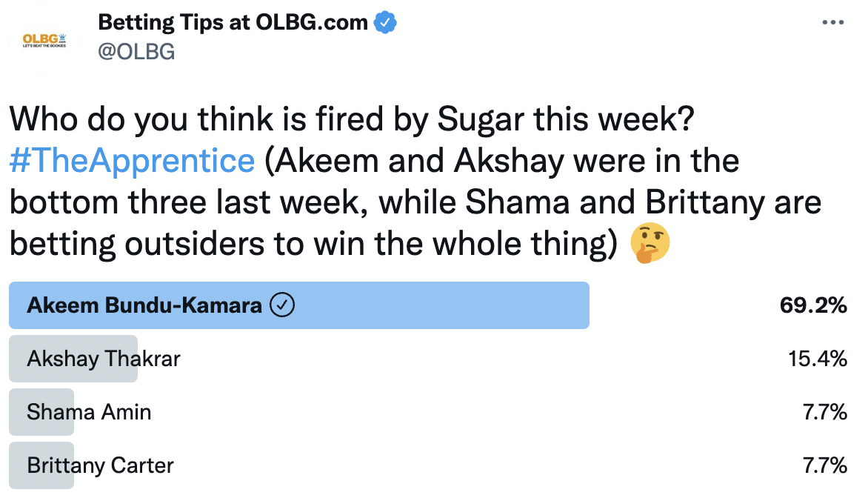The height and width of the screenshot is (501, 868).
Task: Select the Akshay Thakrar poll option
Action: click(428, 359)
